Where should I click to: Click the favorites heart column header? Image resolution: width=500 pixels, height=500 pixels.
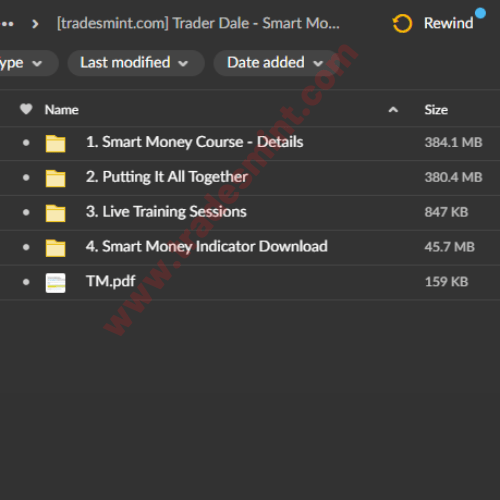click(26, 109)
